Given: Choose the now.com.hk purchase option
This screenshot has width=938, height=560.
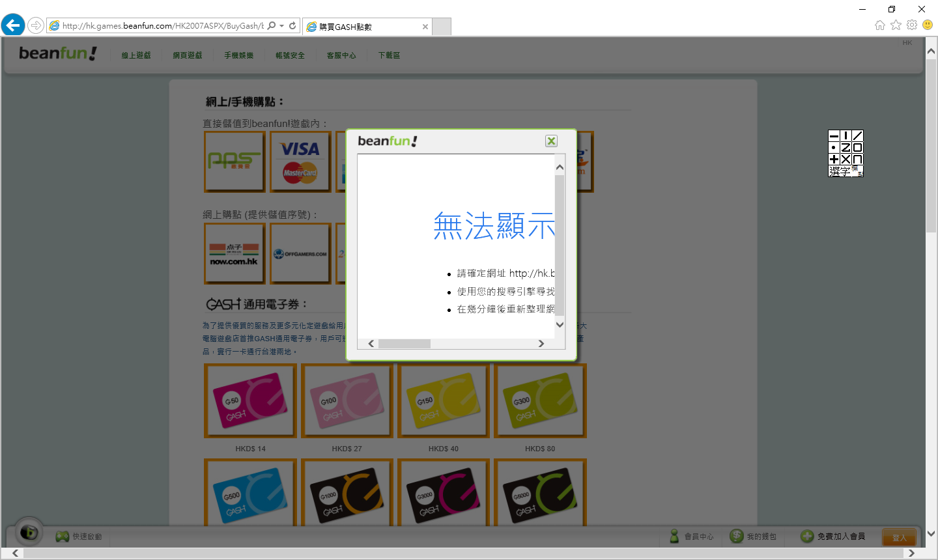Looking at the screenshot, I should pyautogui.click(x=234, y=253).
